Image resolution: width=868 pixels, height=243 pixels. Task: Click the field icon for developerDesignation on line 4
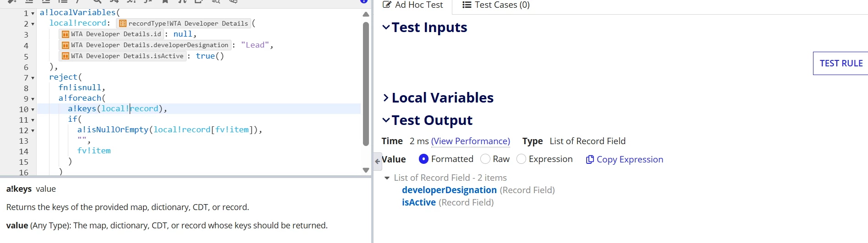66,45
